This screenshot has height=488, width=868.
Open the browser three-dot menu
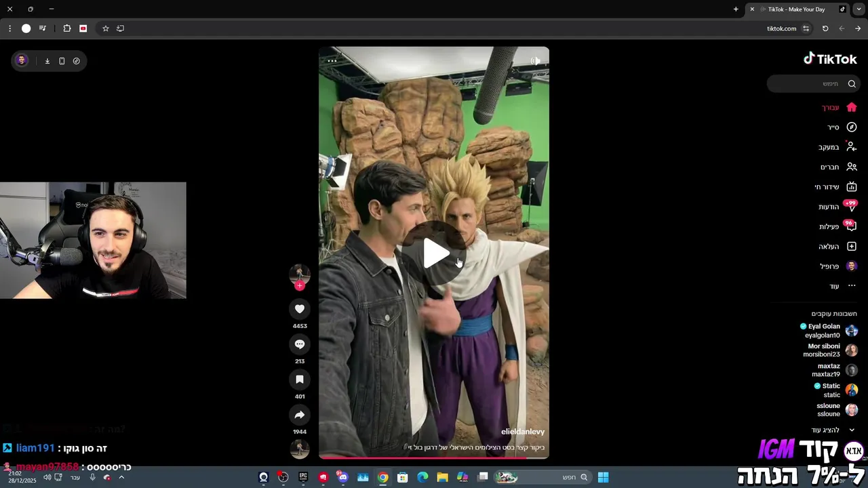[x=9, y=28]
